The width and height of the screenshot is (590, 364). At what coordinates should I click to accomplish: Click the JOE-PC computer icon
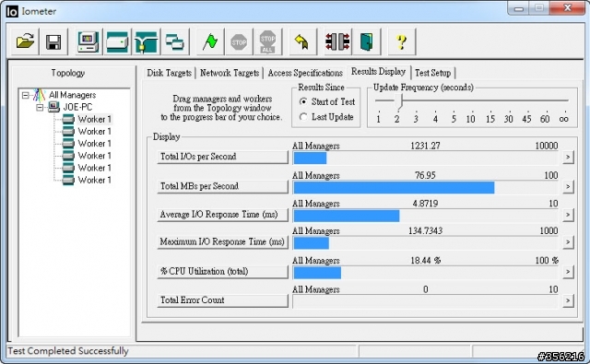click(x=53, y=107)
